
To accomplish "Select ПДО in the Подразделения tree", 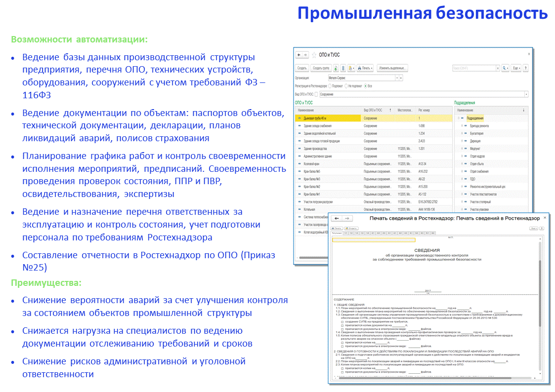I will point(472,179).
